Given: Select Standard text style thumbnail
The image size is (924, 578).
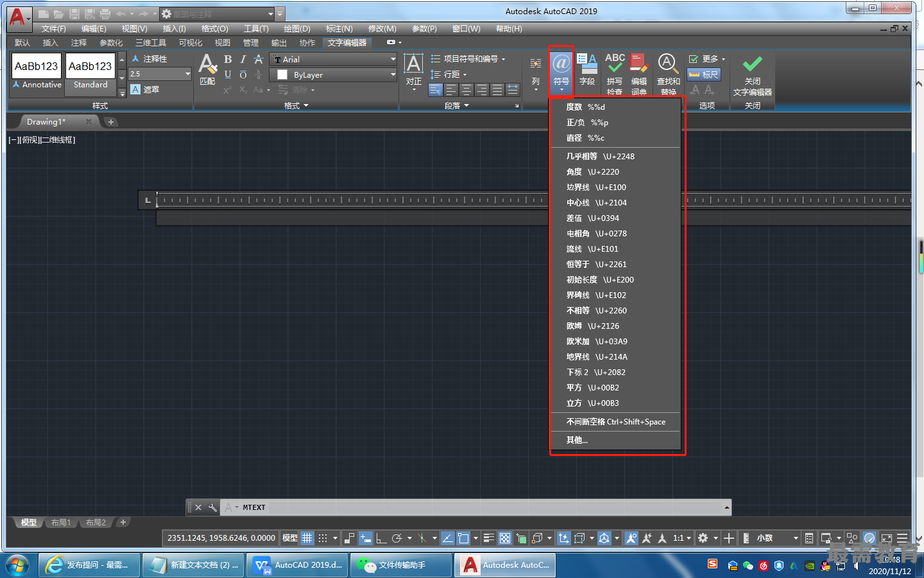Looking at the screenshot, I should [x=90, y=74].
